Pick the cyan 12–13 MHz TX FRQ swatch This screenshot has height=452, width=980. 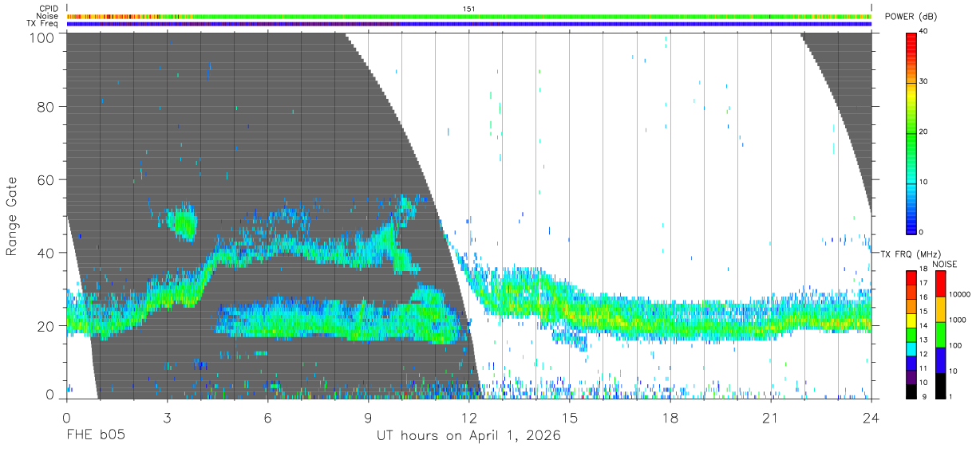point(911,349)
